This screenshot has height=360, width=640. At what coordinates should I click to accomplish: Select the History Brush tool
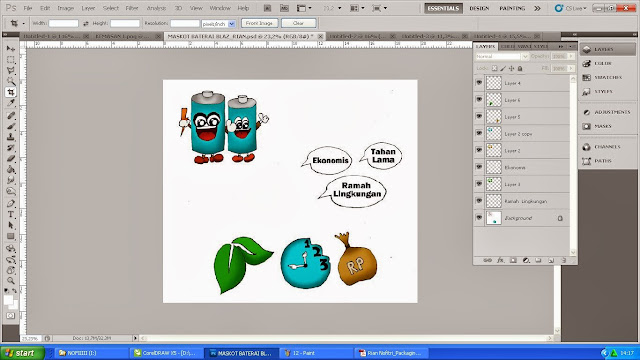[x=11, y=148]
